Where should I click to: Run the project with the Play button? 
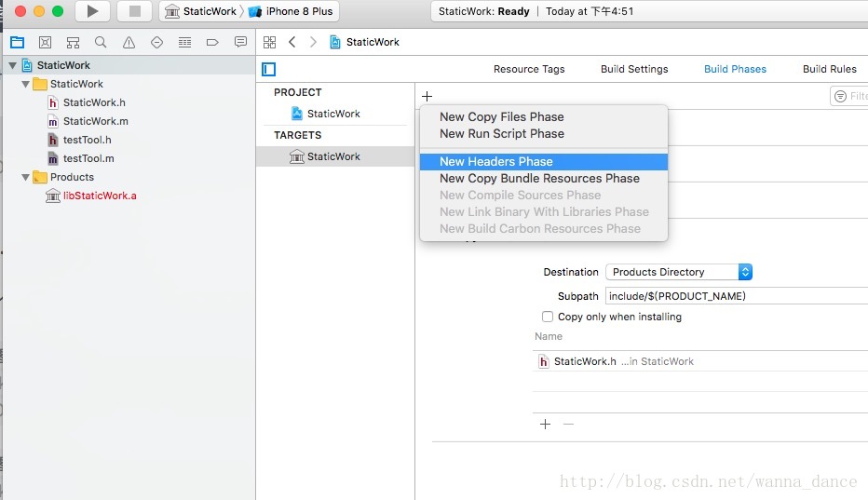92,11
